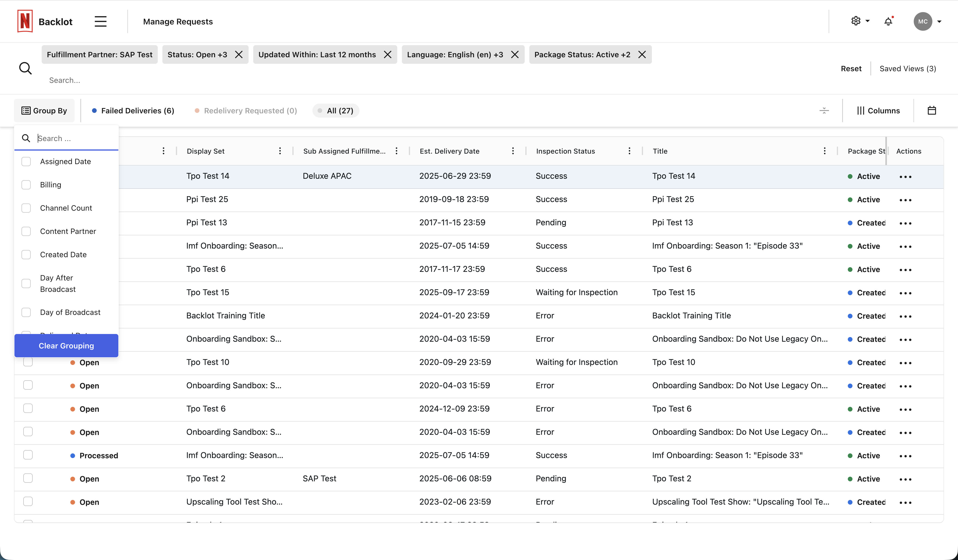Open the calendar view icon

[932, 110]
